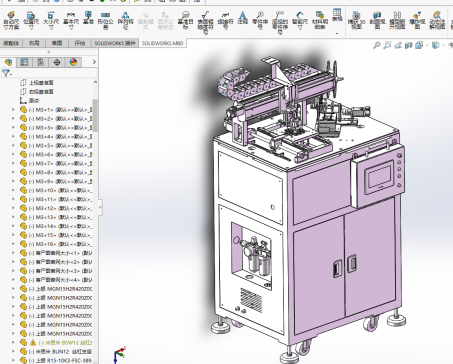Switch to the SOLIDWORKS 插件 tab
The height and width of the screenshot is (364, 453).
point(115,43)
